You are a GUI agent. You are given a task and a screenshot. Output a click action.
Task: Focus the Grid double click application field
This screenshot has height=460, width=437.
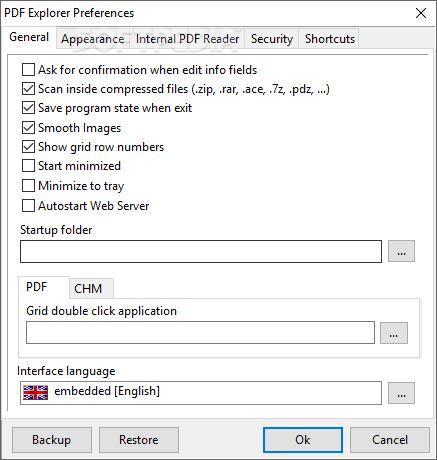[x=200, y=333]
